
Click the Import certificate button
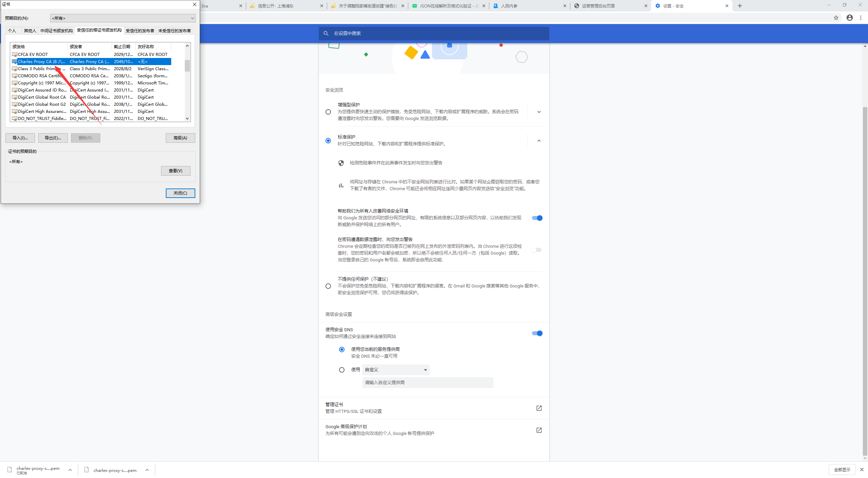[20, 138]
